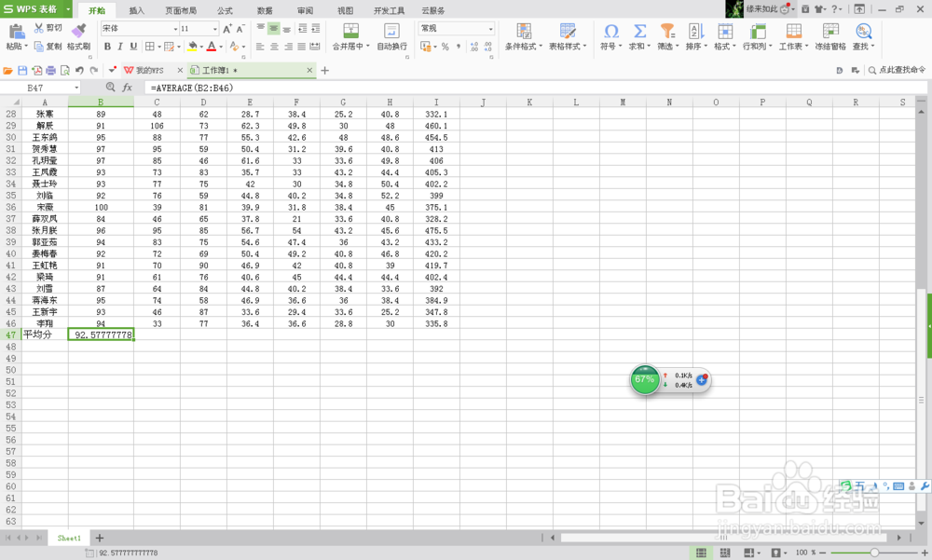Open the 插入 (Insert) ribbon tab
Viewport: 932px width, 560px height.
click(x=137, y=10)
